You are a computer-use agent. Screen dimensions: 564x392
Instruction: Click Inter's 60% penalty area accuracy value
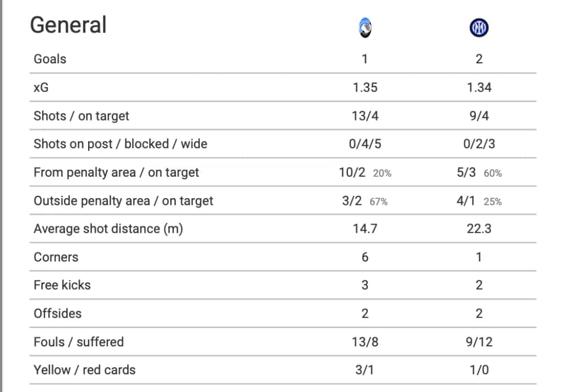[x=493, y=173]
